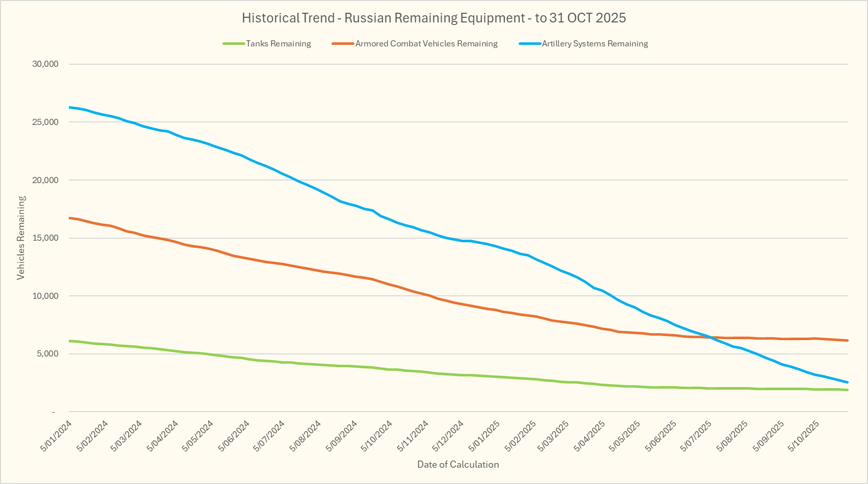Select the 15,000 vertical axis label
The width and height of the screenshot is (868, 484).
tap(45, 238)
